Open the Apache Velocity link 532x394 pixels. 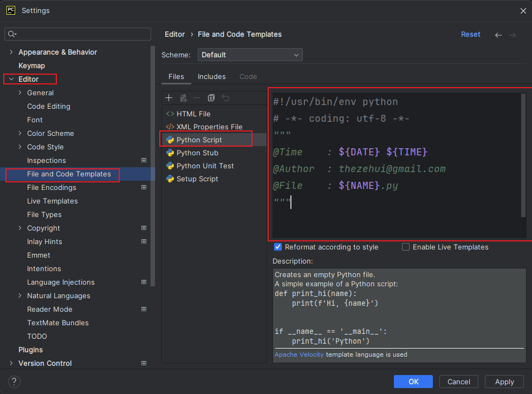[299, 355]
